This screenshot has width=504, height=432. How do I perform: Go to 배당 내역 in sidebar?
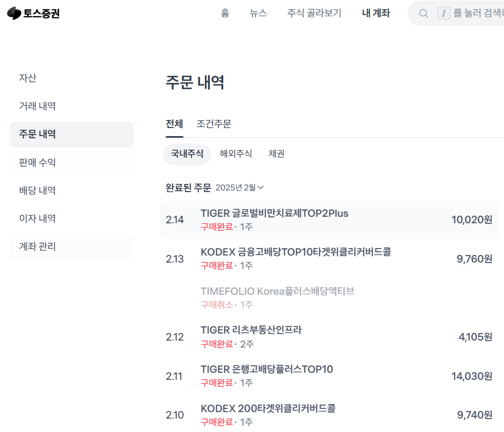pos(72,190)
